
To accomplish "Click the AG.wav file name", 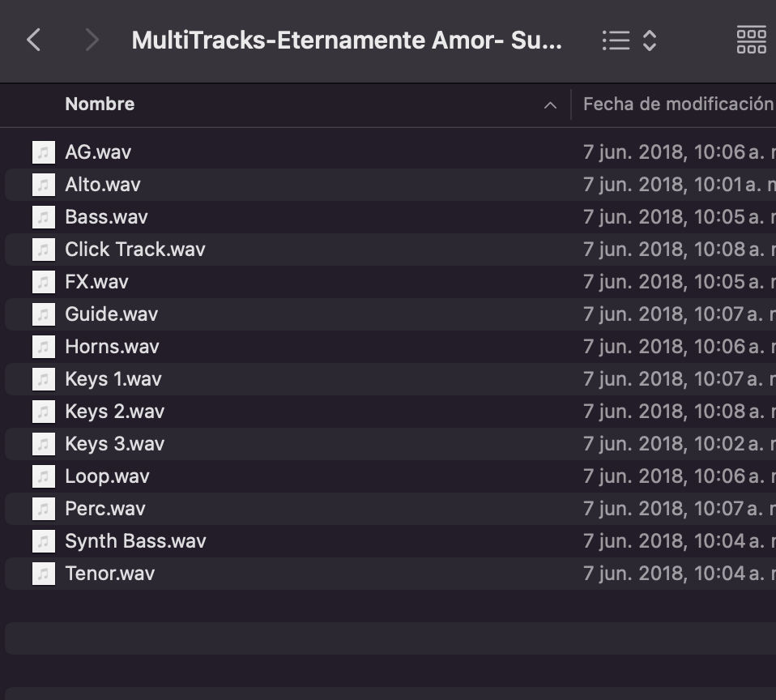I will (98, 152).
